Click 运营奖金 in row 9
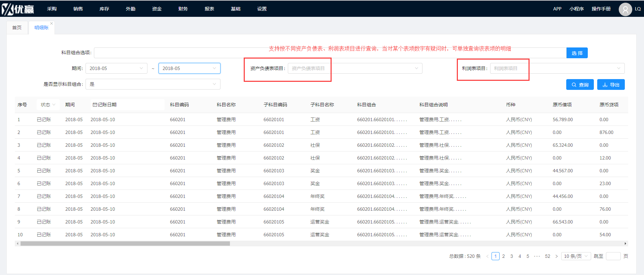This screenshot has height=275, width=644. pos(320,222)
